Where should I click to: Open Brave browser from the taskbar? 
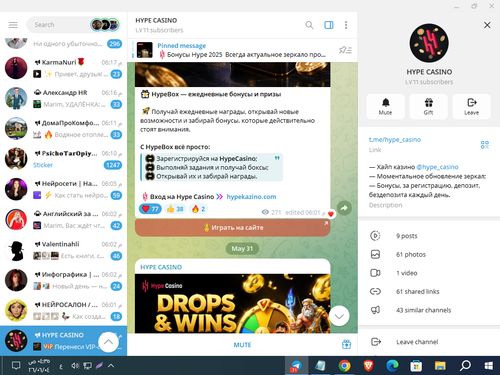[x=368, y=366]
